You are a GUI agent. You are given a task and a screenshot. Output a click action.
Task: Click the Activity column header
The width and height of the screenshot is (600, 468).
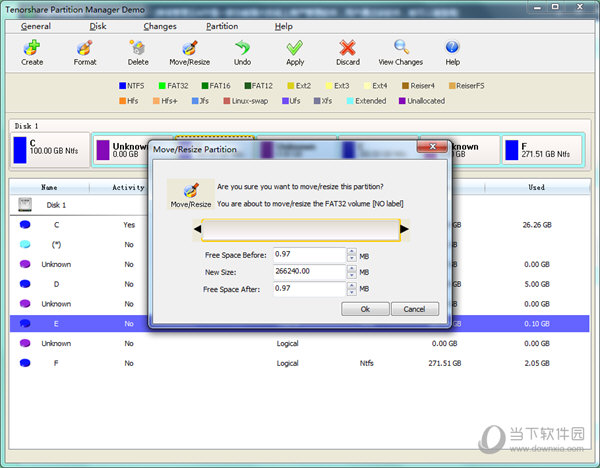(x=128, y=188)
